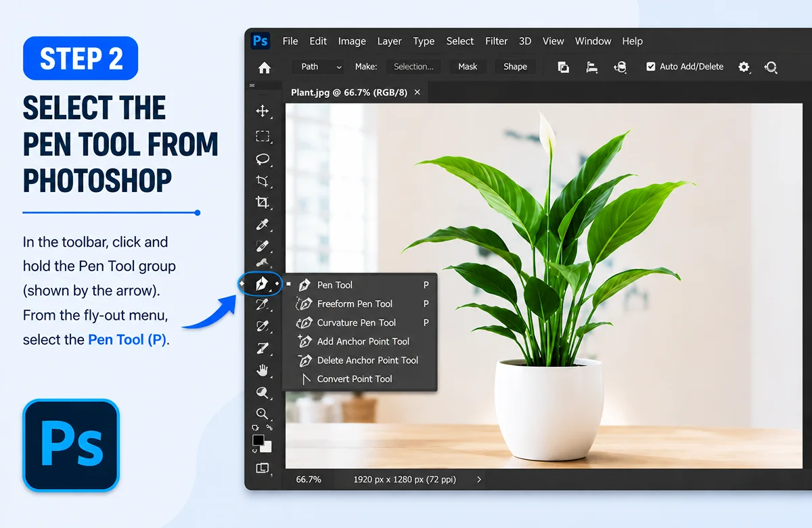Toggle the Auto Add/Delete checkbox
The height and width of the screenshot is (528, 812).
pyautogui.click(x=651, y=66)
